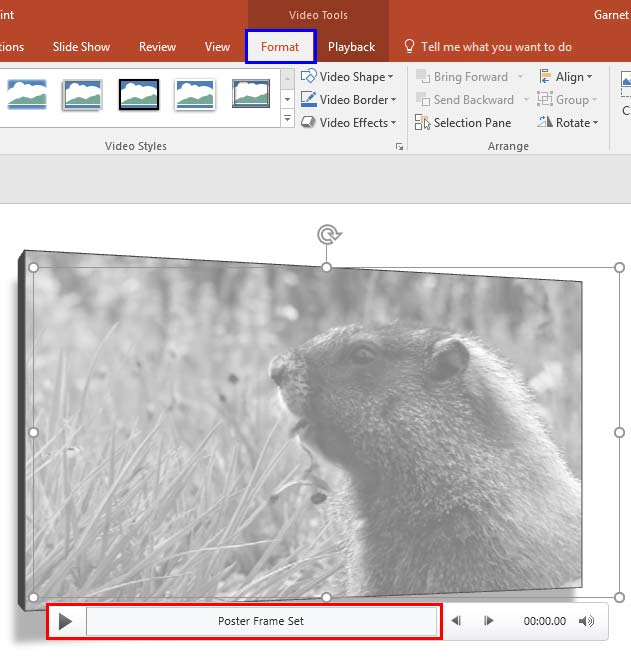Click the top-right corner resize handle
This screenshot has width=631, height=661.
619,267
